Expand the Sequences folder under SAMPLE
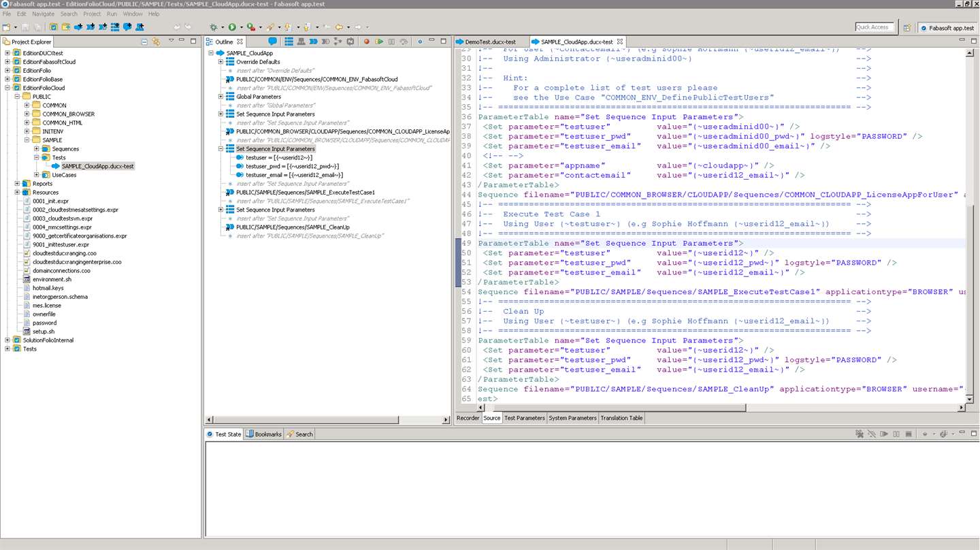980x550 pixels. click(37, 149)
